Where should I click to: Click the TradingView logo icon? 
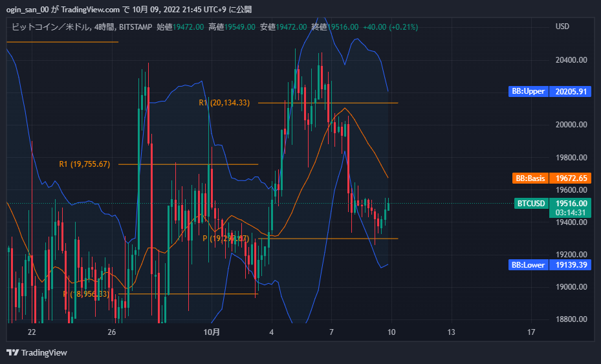click(x=12, y=352)
